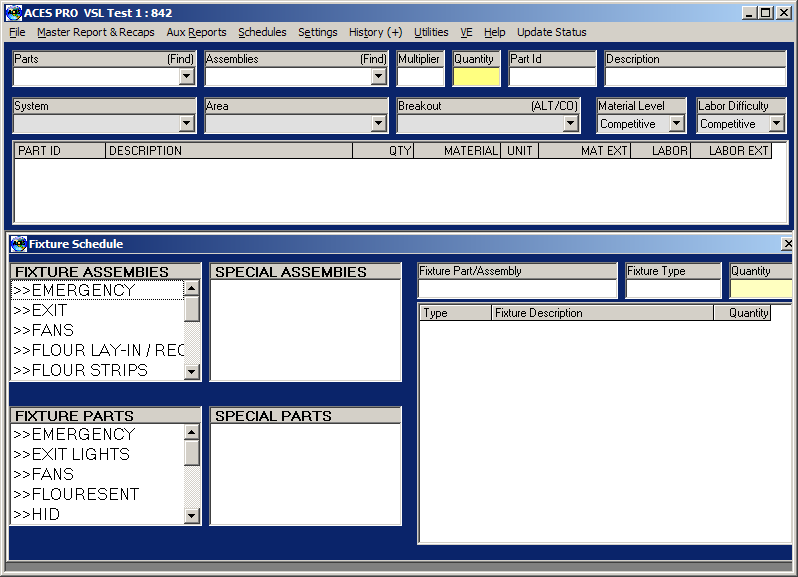
Task: Click the Parts (Find) link
Action: (x=180, y=59)
